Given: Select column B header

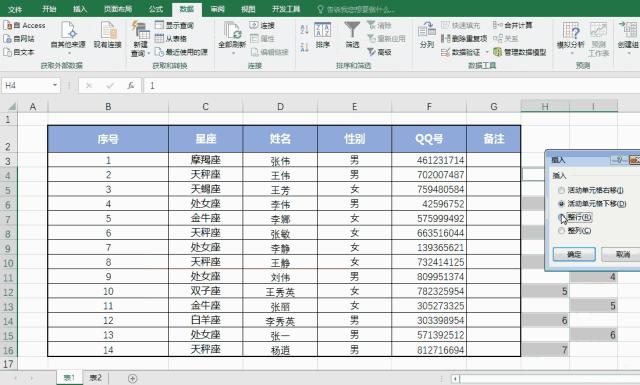Looking at the screenshot, I should [x=108, y=107].
